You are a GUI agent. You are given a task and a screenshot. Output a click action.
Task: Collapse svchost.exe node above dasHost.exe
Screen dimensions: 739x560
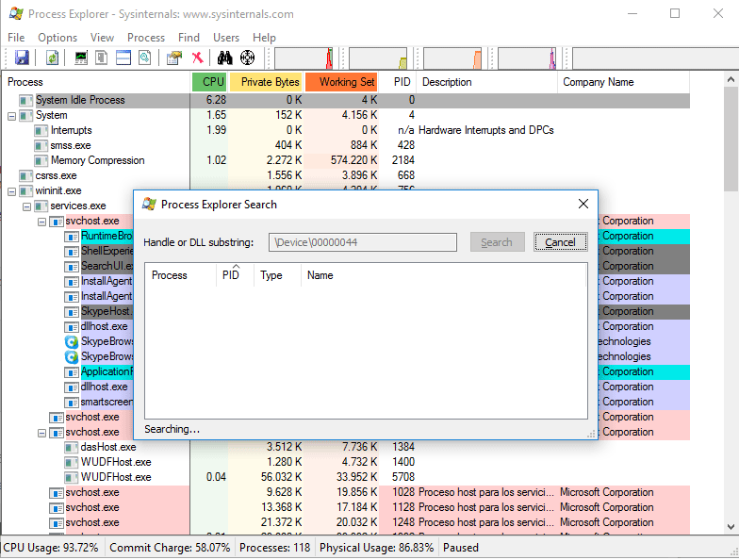[41, 433]
